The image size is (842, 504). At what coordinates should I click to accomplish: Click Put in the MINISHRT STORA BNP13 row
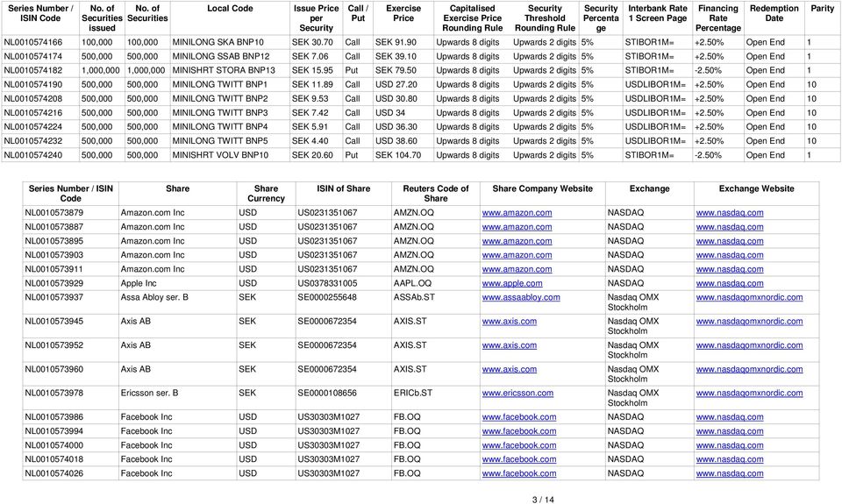(352, 70)
